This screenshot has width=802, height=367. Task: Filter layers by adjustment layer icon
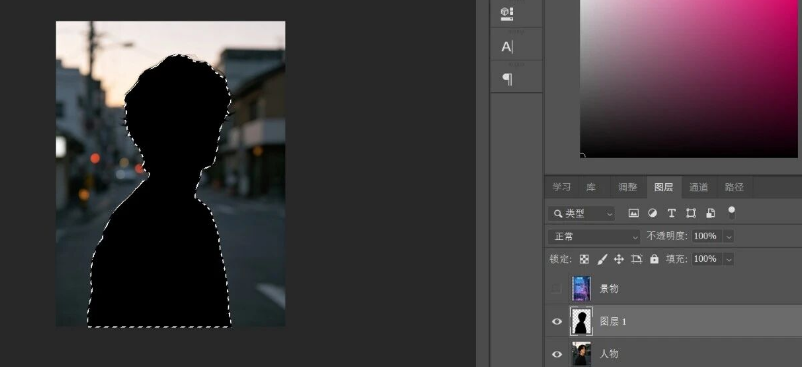pos(652,213)
